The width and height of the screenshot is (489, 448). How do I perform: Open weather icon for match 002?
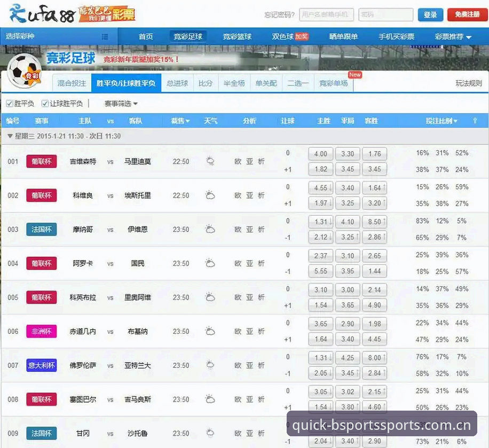click(x=210, y=195)
